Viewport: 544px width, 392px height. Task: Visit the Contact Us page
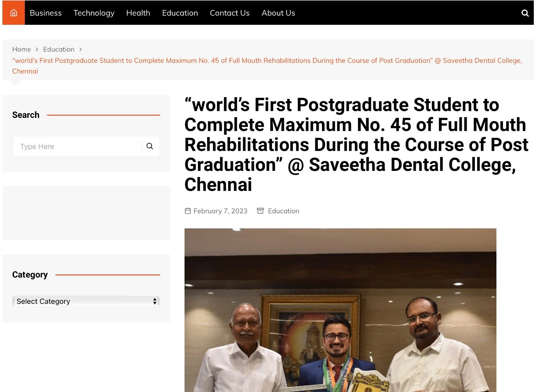[230, 13]
